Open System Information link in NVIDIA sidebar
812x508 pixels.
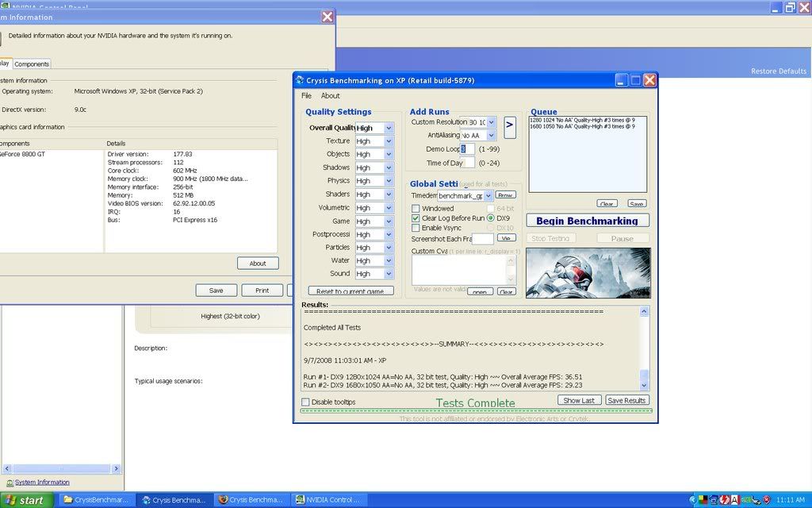[x=42, y=483]
